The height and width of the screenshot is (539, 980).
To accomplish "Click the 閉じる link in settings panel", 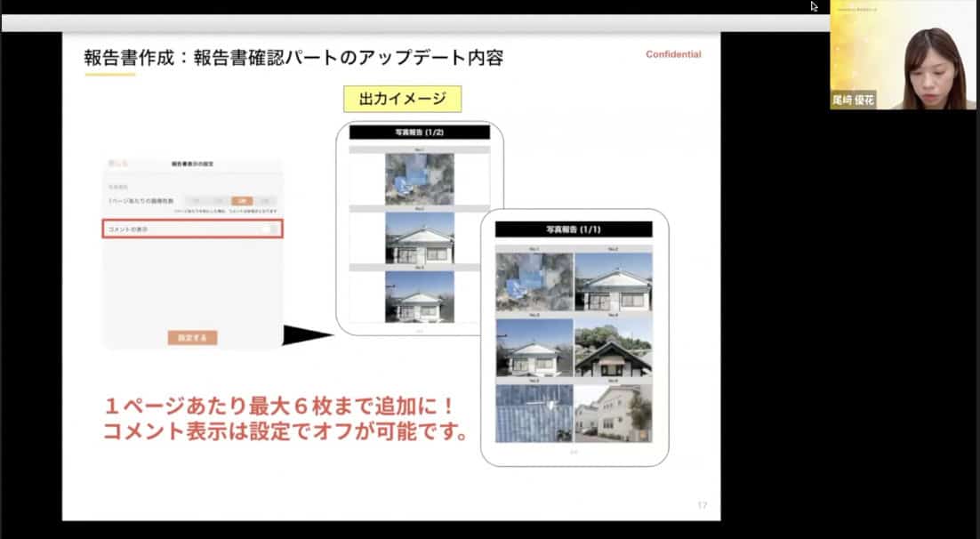I will [x=117, y=164].
